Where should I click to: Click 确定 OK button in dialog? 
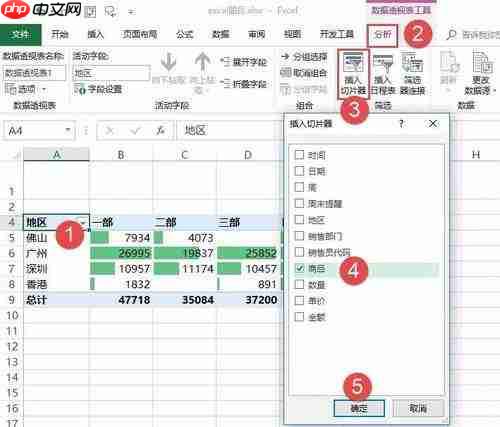pos(359,408)
